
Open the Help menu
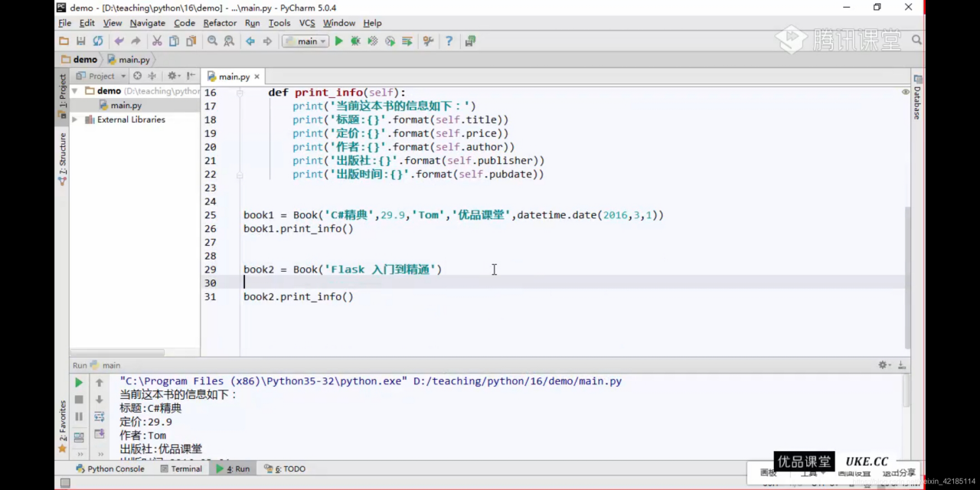(372, 23)
